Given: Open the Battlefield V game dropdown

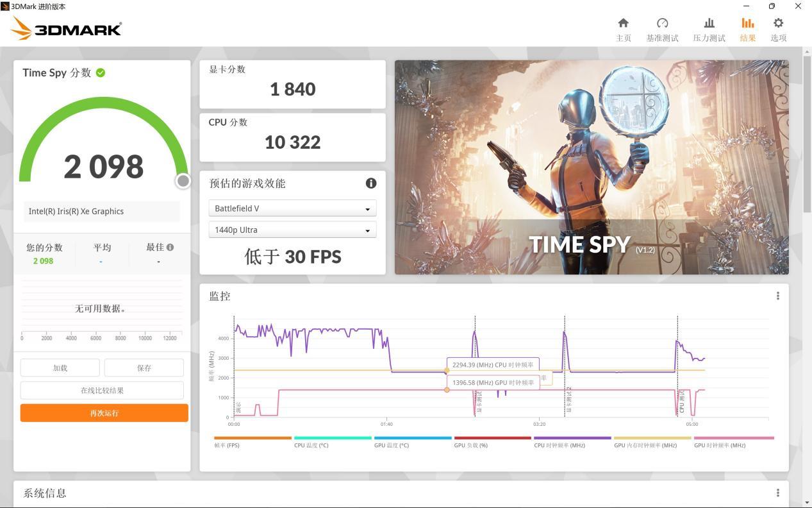Looking at the screenshot, I should point(292,208).
